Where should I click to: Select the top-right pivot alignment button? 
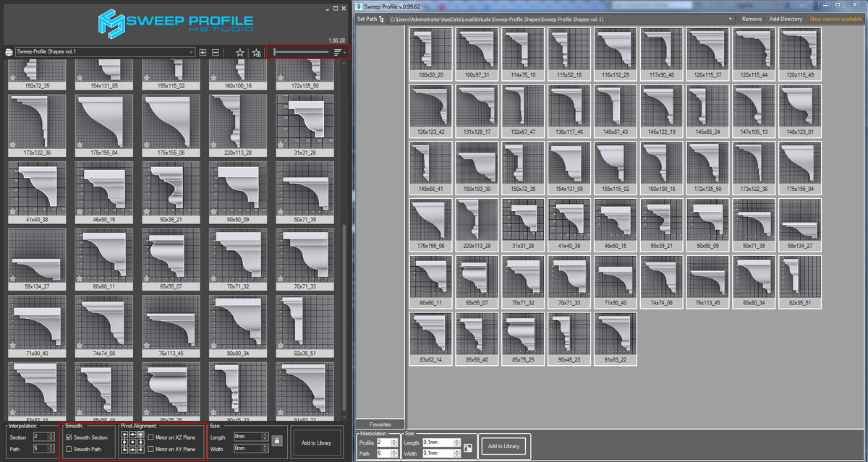click(x=140, y=435)
